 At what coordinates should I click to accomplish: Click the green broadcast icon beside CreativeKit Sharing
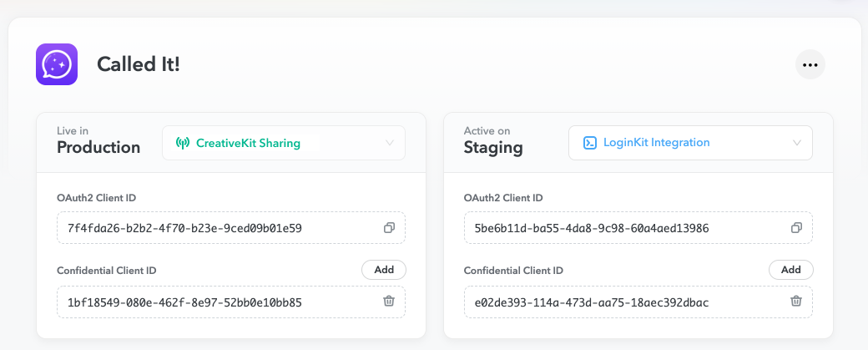click(183, 143)
